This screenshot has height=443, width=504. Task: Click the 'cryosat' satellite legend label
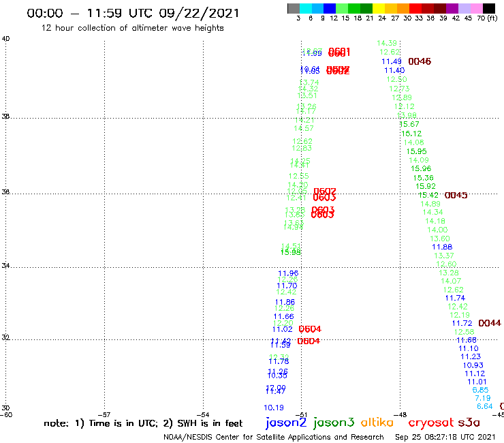coord(431,423)
